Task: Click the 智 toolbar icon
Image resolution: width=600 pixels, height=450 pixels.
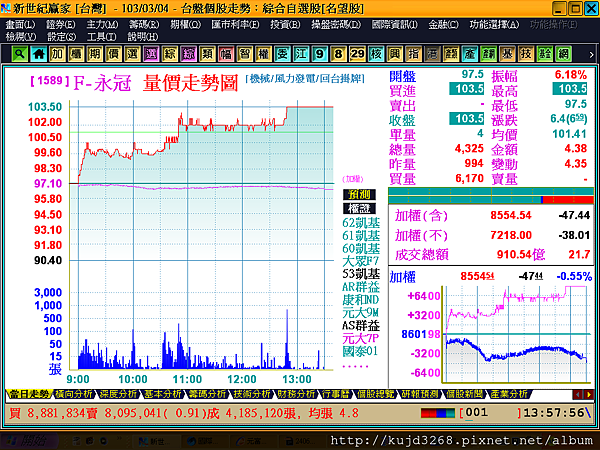Action: click(245, 54)
